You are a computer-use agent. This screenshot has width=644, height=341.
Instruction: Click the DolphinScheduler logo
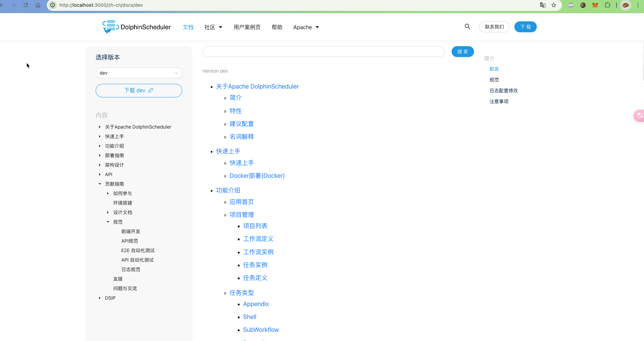point(136,27)
